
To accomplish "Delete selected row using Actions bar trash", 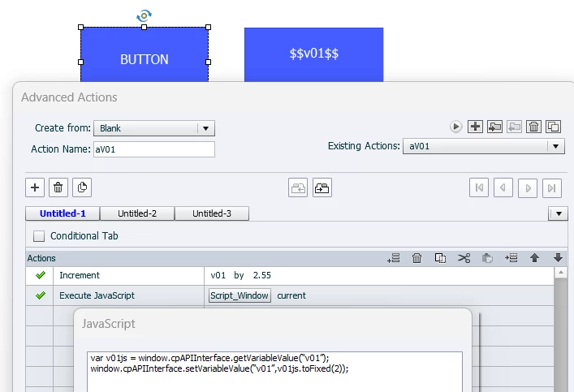I will coord(417,258).
